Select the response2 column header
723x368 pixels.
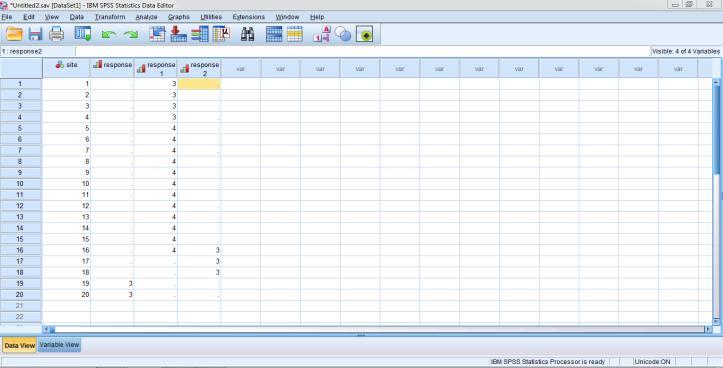(199, 68)
